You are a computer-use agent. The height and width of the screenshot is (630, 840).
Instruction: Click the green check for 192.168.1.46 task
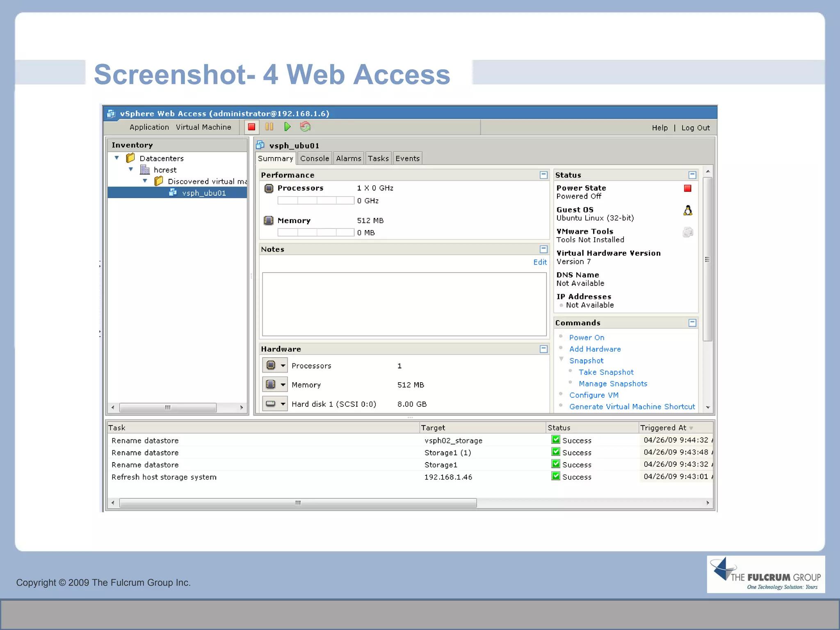pos(556,476)
